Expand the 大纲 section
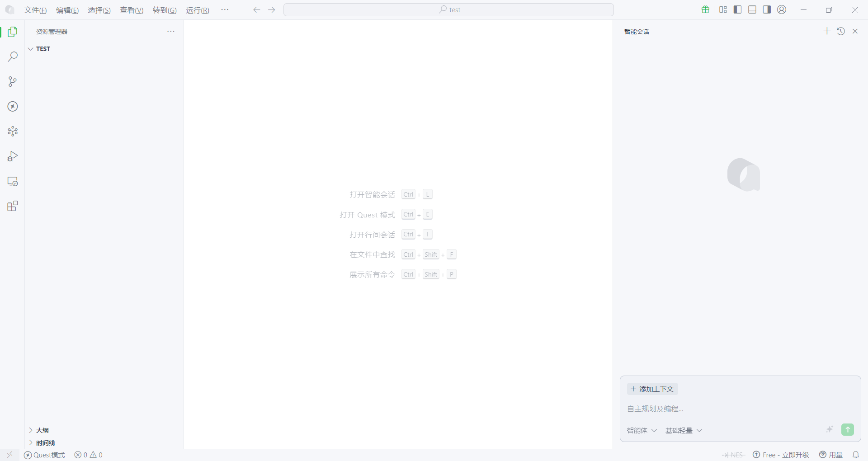The image size is (868, 461). pos(104,430)
